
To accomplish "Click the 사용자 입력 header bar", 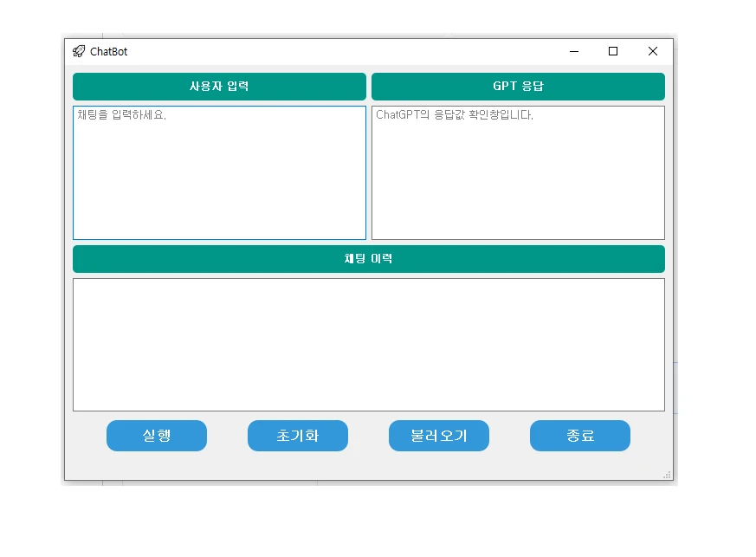I will coord(219,87).
